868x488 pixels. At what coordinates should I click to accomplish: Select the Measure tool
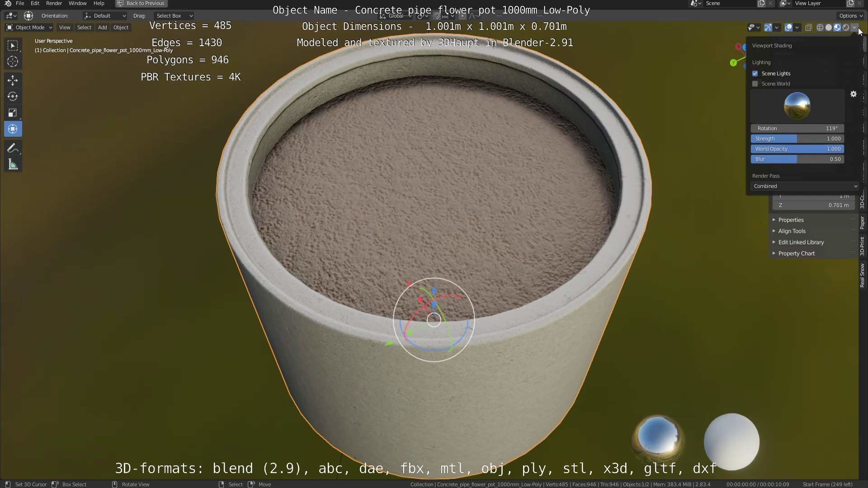(13, 164)
